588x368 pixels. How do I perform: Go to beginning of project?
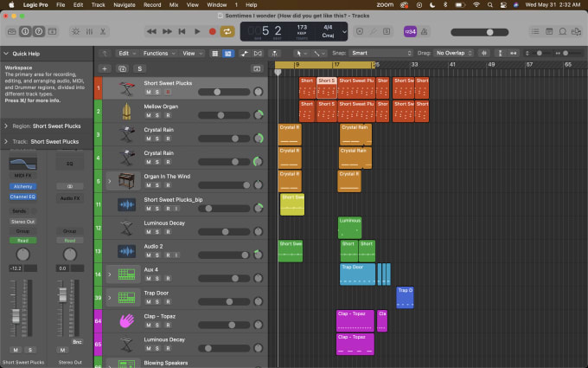pyautogui.click(x=182, y=31)
